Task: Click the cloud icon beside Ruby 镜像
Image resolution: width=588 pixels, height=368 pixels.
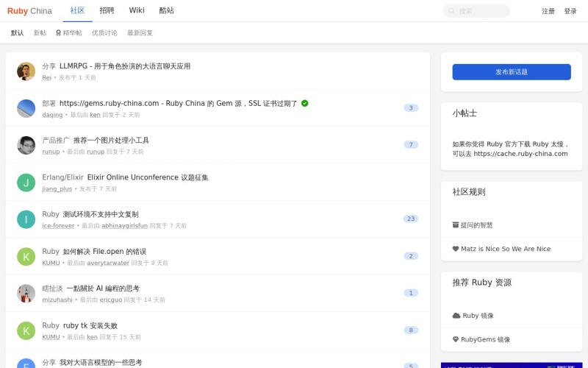Action: pyautogui.click(x=456, y=316)
